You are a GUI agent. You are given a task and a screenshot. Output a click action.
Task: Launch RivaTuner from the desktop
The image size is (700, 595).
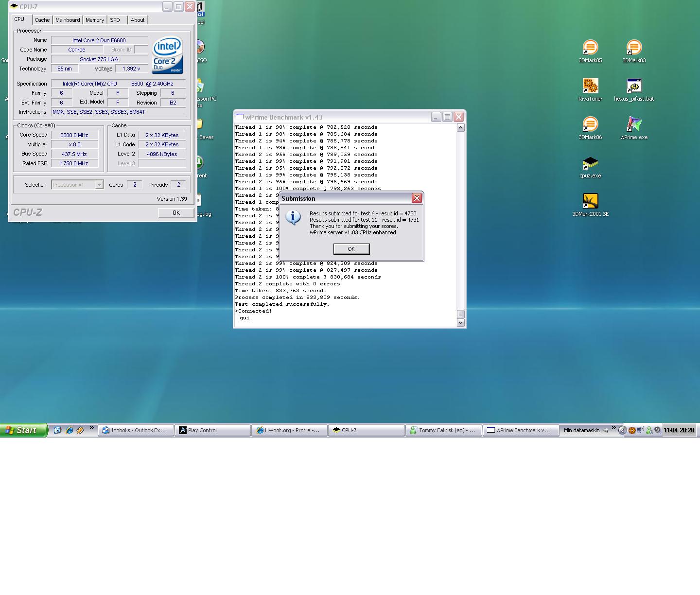590,90
